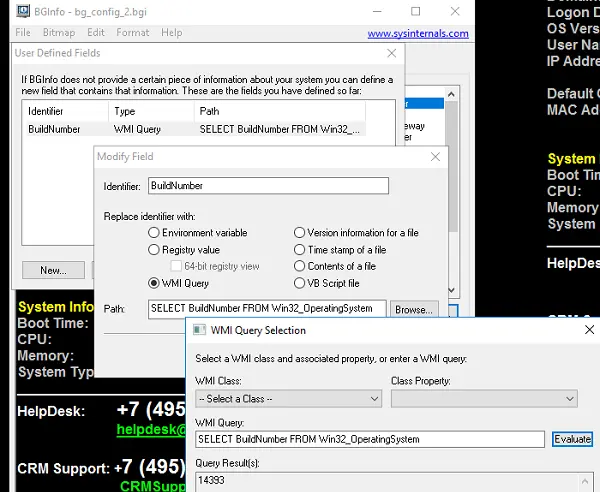Click the fields list scrollbar thumb

coord(452,166)
